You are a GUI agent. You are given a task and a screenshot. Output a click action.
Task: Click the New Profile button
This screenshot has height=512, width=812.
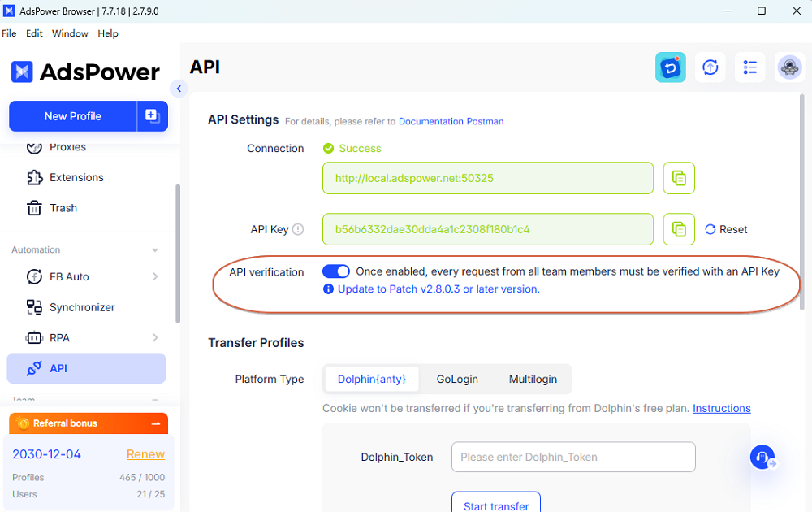(x=73, y=116)
